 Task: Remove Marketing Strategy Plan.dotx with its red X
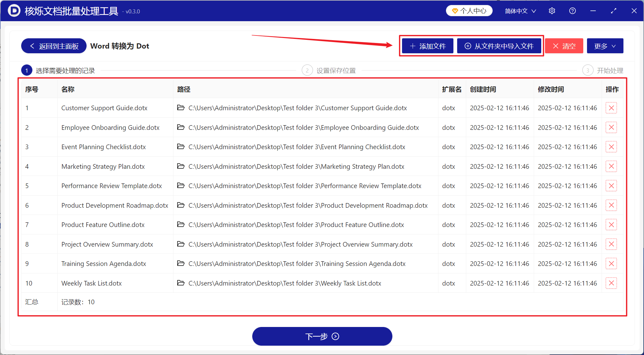tap(611, 166)
